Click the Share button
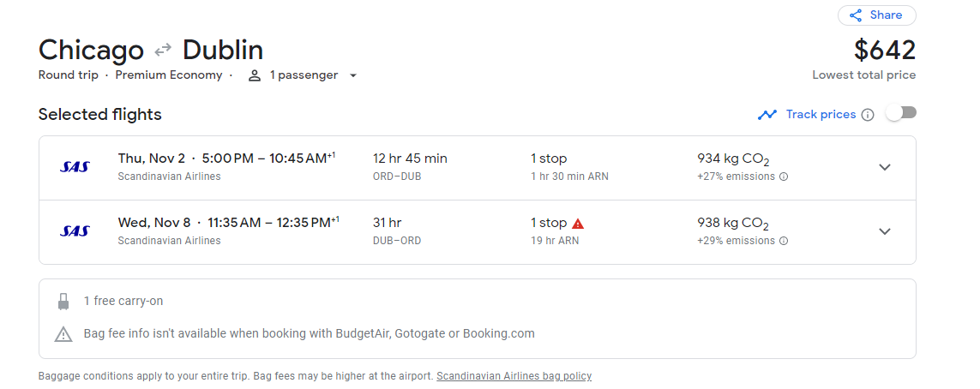Viewport: 980px width, 389px height. (x=876, y=15)
